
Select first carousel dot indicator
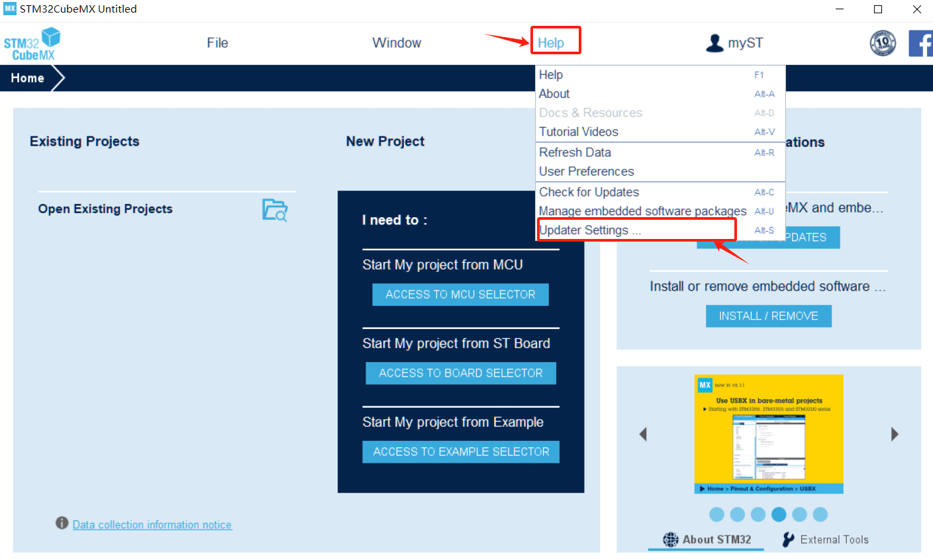click(716, 514)
